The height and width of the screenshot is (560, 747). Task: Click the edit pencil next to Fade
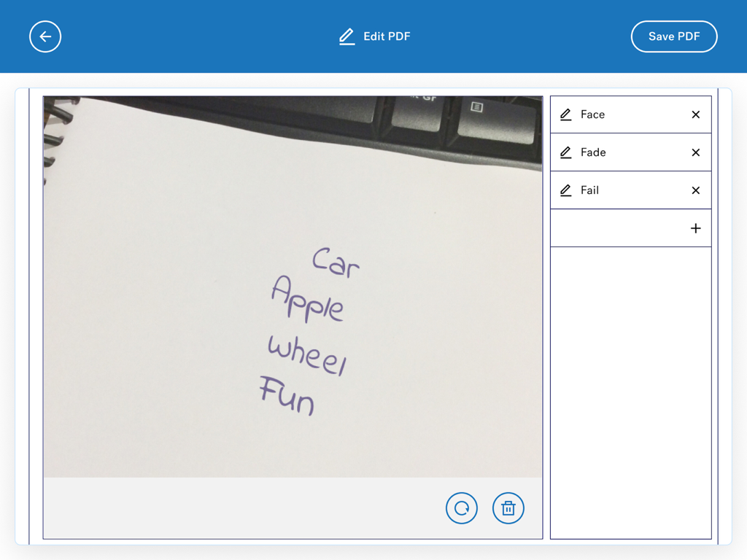click(567, 152)
